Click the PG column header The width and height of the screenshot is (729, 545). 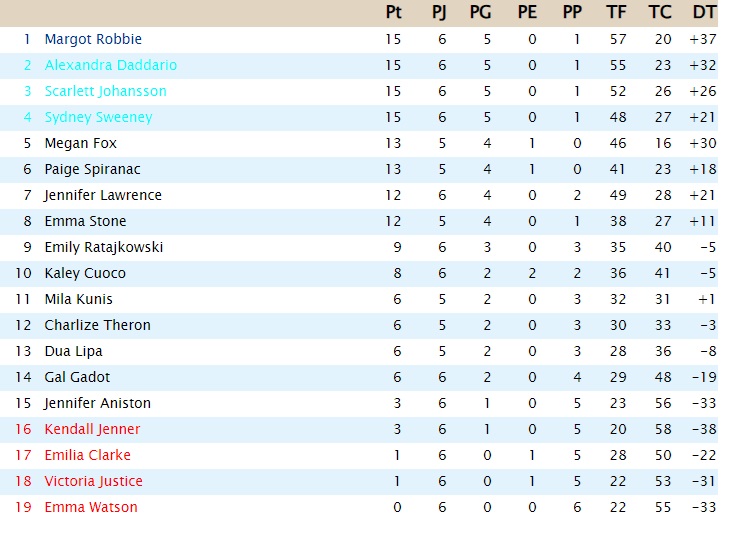tap(480, 12)
